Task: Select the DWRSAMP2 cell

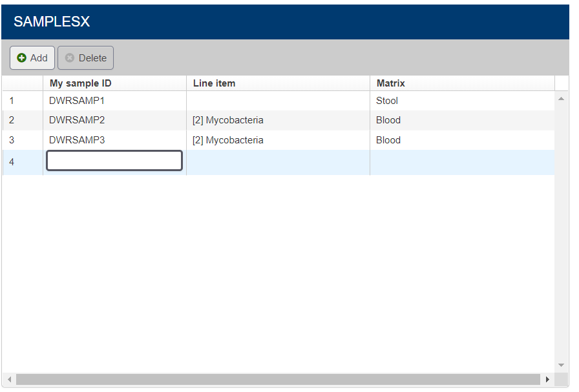Action: (x=77, y=120)
